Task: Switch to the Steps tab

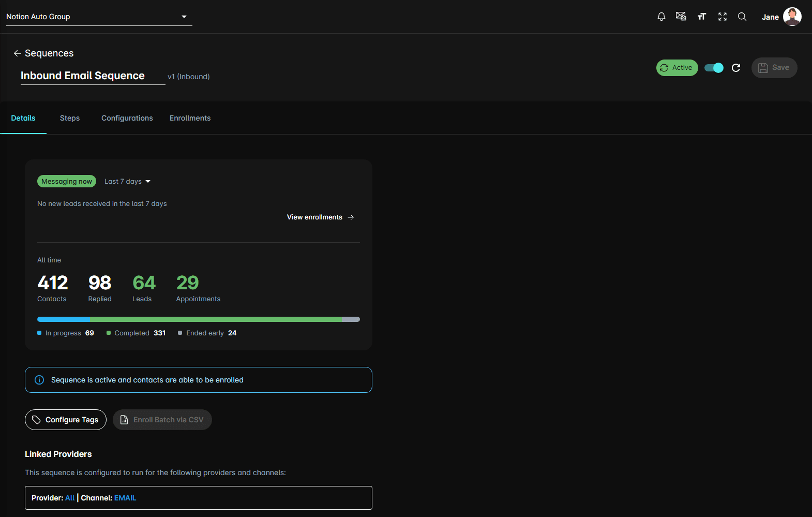Action: [x=70, y=118]
